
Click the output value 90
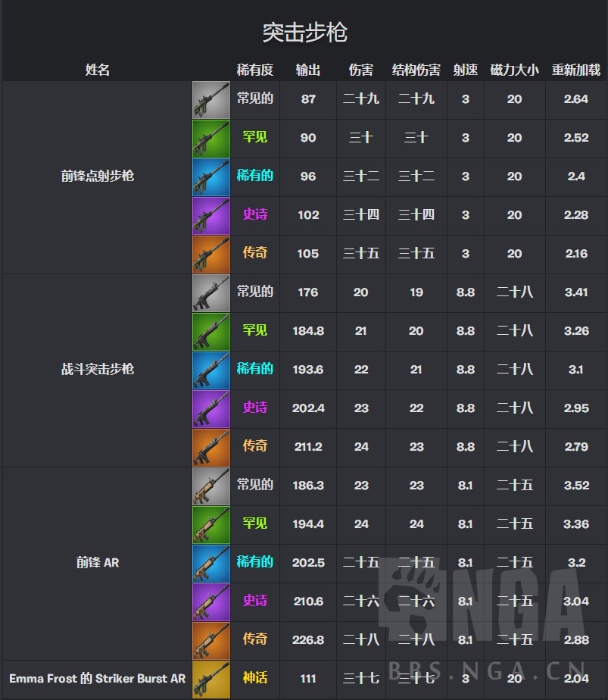pyautogui.click(x=308, y=138)
